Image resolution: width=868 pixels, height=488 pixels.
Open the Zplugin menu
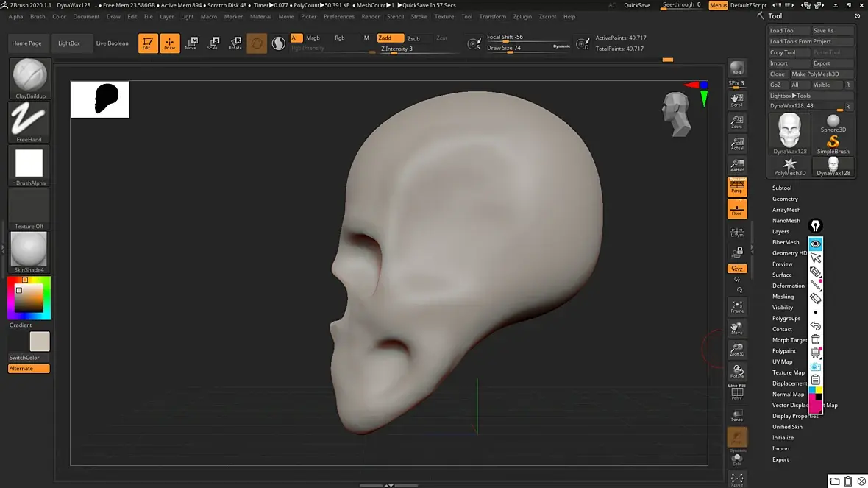522,16
